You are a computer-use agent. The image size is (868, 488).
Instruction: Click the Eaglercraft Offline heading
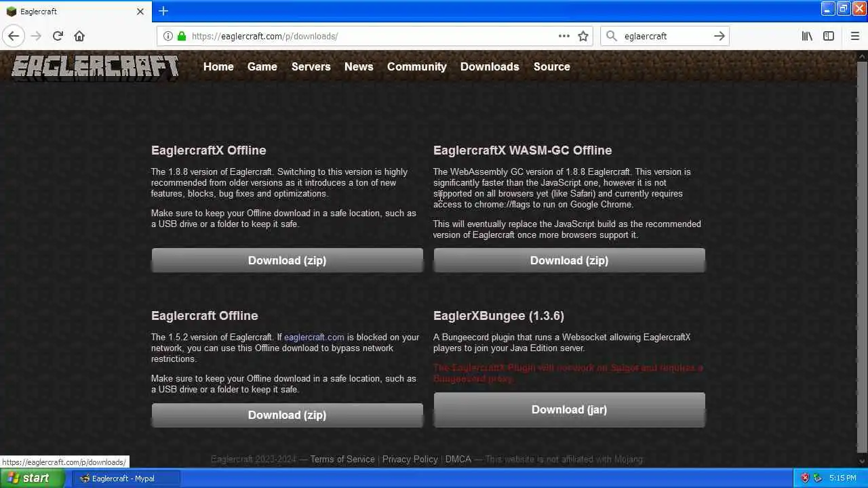[x=204, y=315]
